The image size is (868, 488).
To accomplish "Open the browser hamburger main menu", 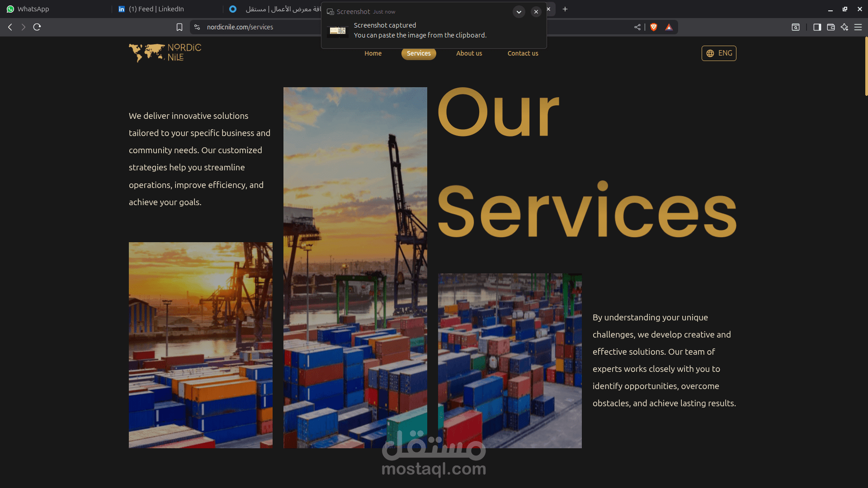I will pyautogui.click(x=858, y=27).
